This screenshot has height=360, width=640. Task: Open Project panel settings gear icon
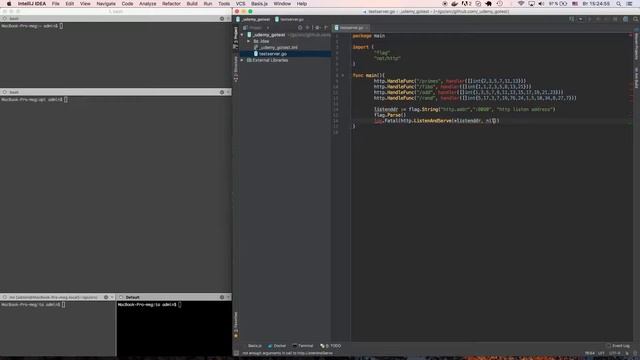click(317, 28)
